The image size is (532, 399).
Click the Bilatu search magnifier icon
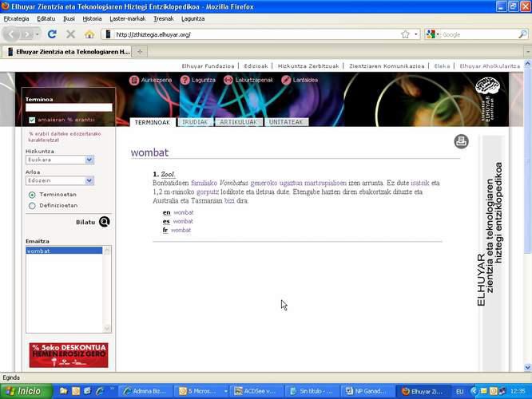[104, 222]
